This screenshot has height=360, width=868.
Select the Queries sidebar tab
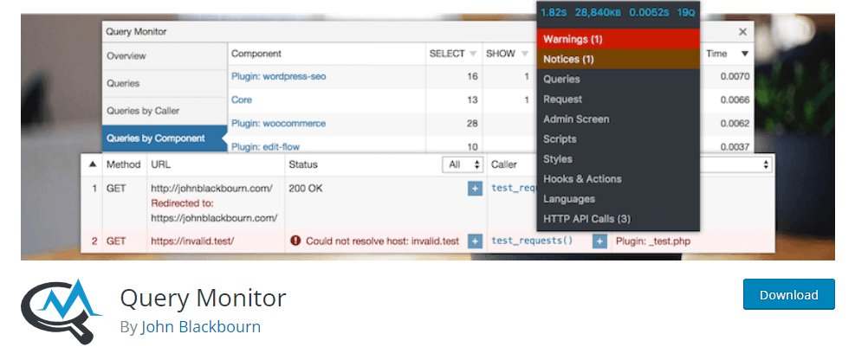(x=165, y=83)
